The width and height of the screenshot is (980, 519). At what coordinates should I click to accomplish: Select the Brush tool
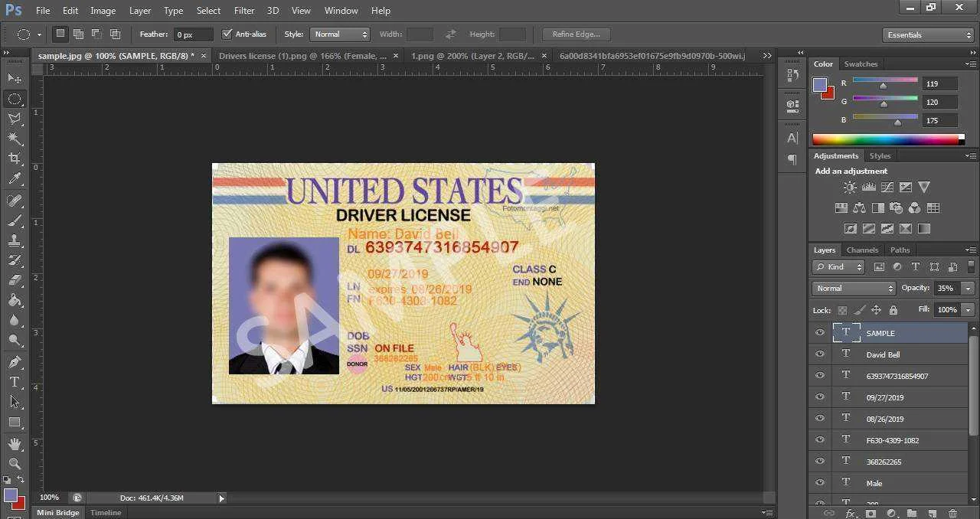pyautogui.click(x=15, y=220)
